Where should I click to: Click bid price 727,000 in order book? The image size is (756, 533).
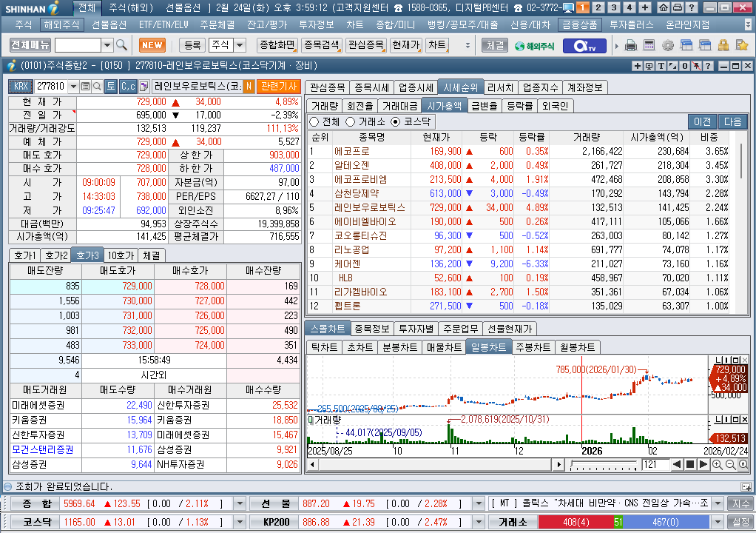pos(190,301)
